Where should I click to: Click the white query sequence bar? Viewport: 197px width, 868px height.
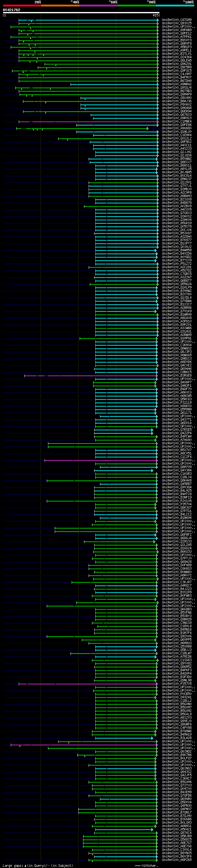pyautogui.click(x=81, y=13)
